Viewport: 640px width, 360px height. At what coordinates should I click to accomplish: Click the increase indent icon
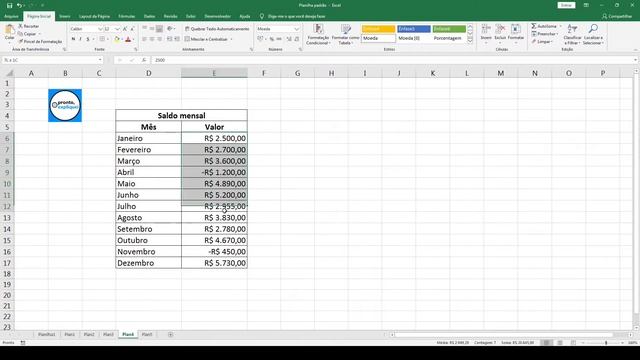[177, 39]
